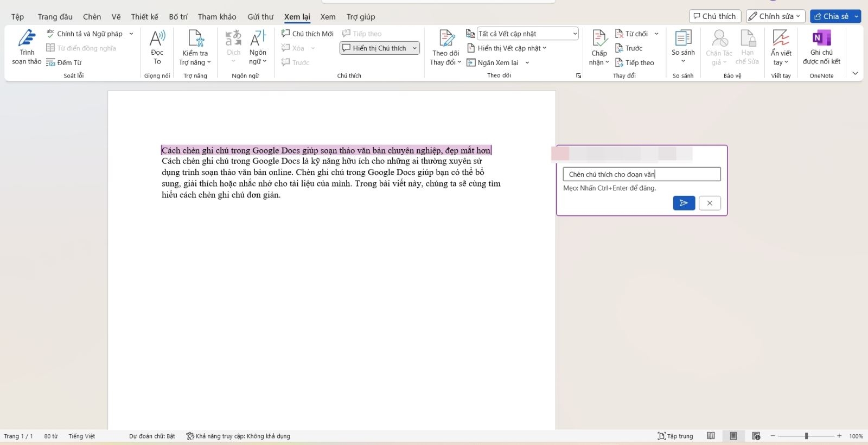Open the Tệp menu
The width and height of the screenshot is (868, 445).
[x=17, y=17]
